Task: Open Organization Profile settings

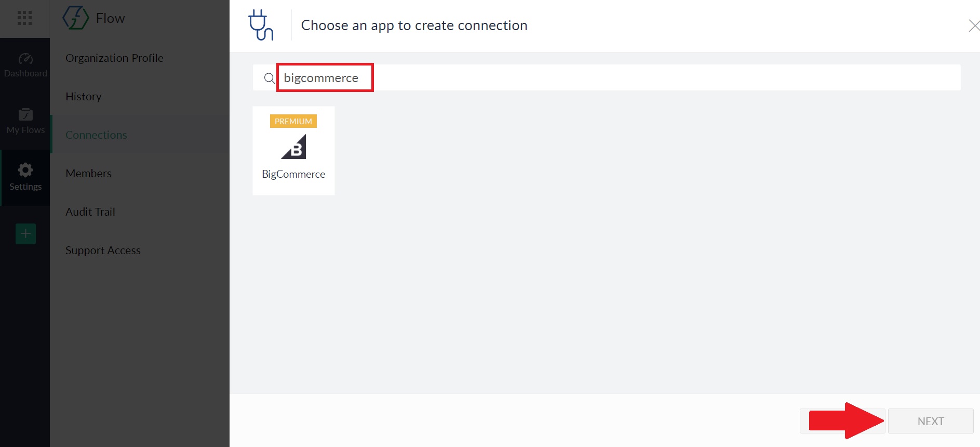Action: [x=114, y=58]
